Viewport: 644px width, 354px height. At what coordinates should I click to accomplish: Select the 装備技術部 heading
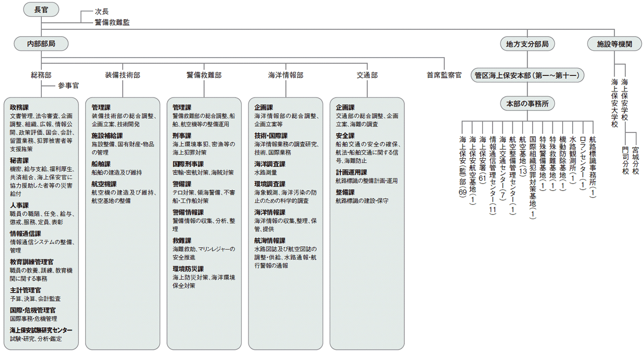[x=122, y=75]
